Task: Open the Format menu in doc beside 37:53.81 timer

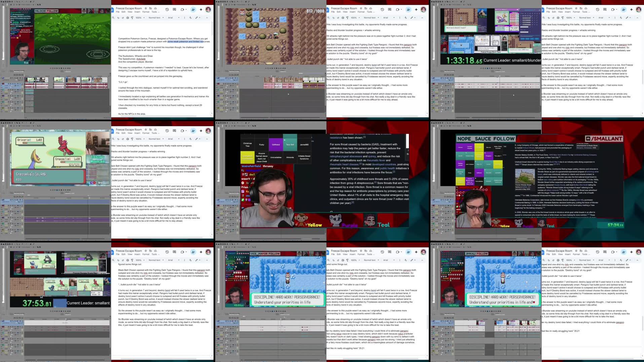Action: click(x=146, y=254)
